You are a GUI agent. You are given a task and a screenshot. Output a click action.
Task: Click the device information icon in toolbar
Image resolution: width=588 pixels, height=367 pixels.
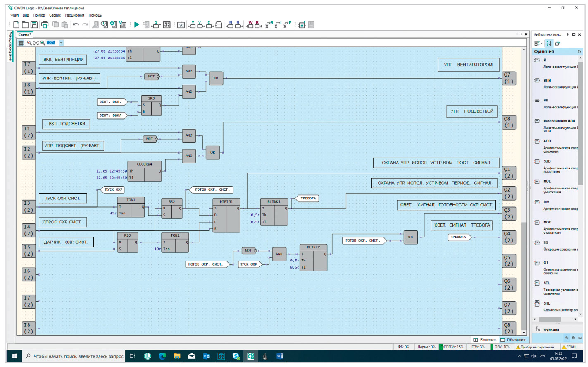coord(104,25)
